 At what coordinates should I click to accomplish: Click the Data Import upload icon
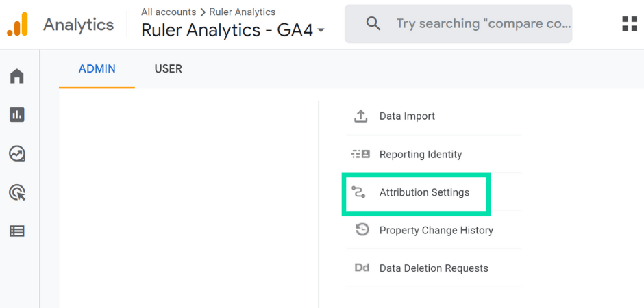point(361,116)
